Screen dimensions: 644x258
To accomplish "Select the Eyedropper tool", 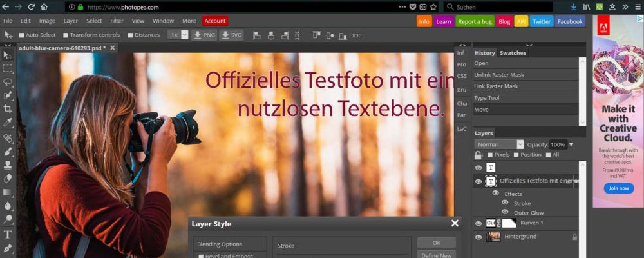I will coord(8,123).
